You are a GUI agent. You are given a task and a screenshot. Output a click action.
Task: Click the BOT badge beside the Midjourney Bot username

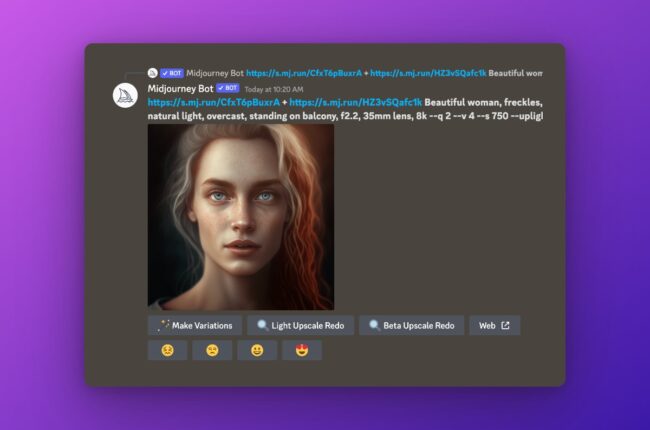pos(226,89)
